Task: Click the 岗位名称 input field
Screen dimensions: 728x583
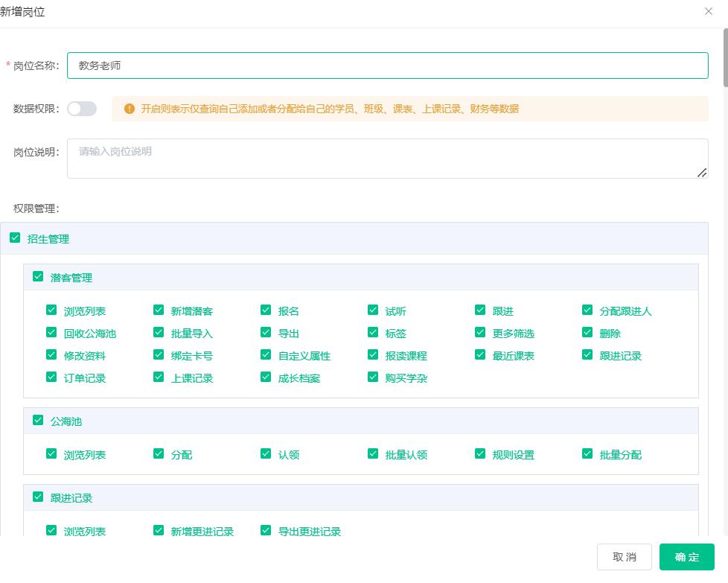Action: [x=387, y=66]
